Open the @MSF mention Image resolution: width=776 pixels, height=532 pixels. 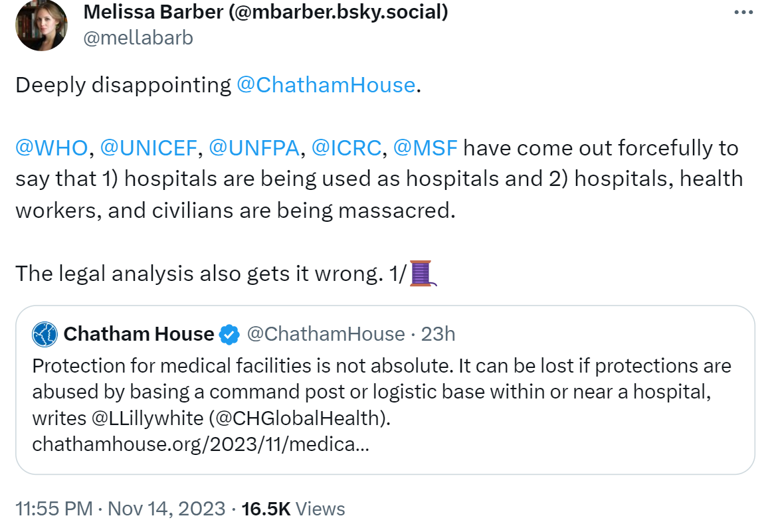click(425, 148)
